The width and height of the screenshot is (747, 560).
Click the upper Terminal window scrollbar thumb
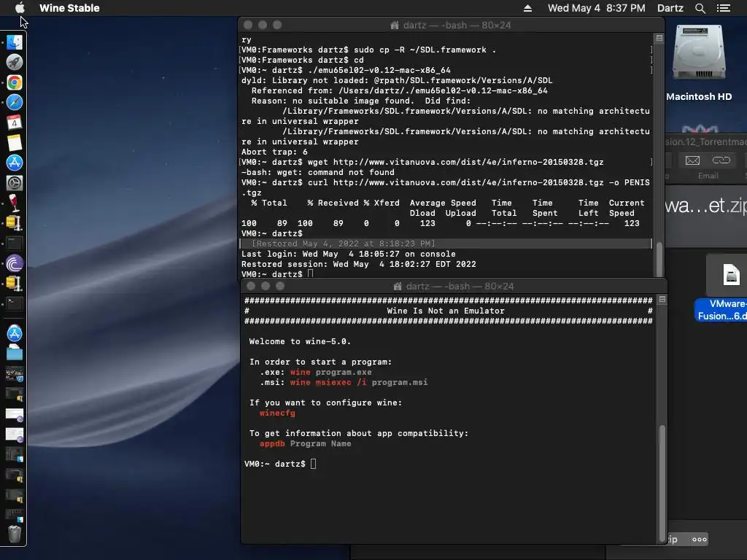point(659,260)
